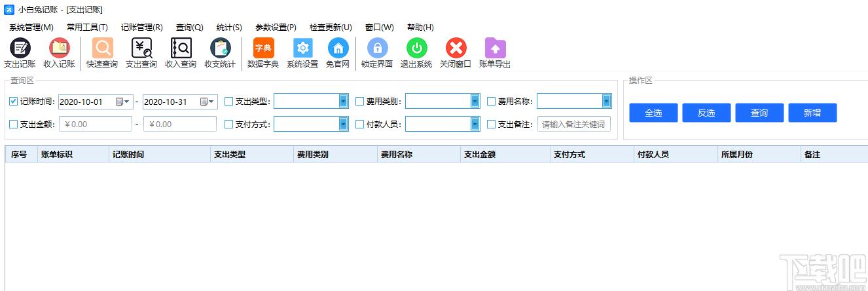Enable the 费用类别 checkbox

[x=360, y=102]
